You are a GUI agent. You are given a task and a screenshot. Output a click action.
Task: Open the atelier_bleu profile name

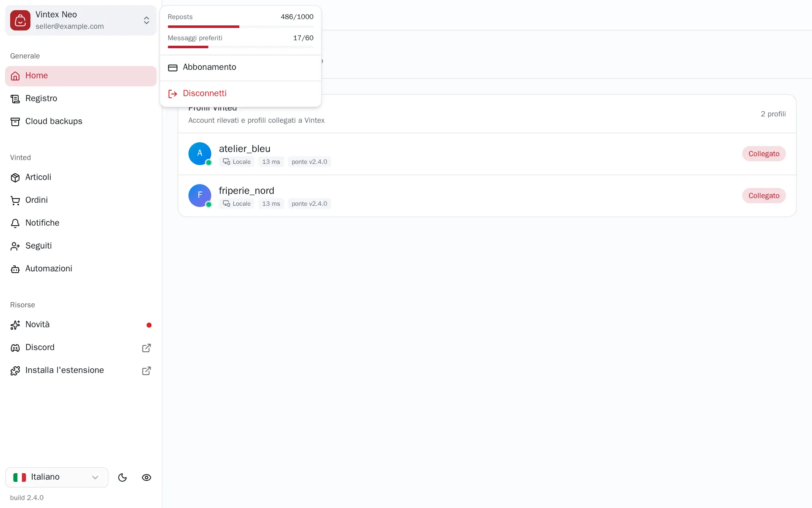click(x=244, y=149)
